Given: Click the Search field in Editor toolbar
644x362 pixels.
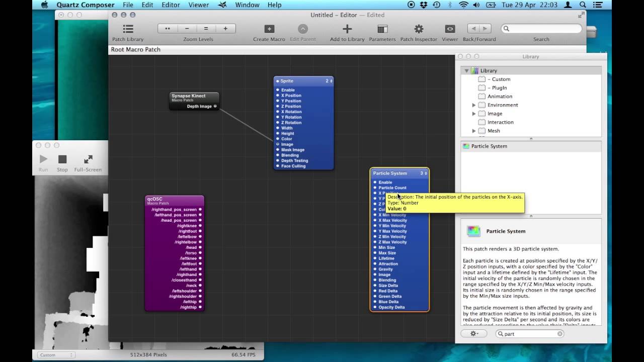Looking at the screenshot, I should click(x=541, y=29).
